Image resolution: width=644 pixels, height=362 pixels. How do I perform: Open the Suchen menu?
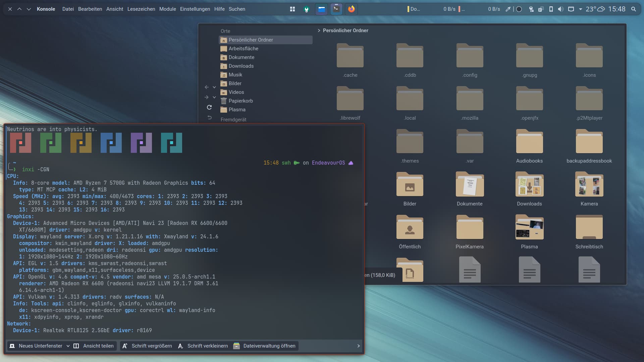(237, 9)
